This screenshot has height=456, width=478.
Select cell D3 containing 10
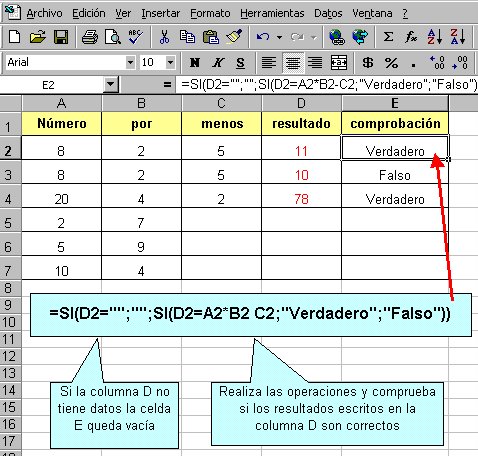click(x=301, y=175)
